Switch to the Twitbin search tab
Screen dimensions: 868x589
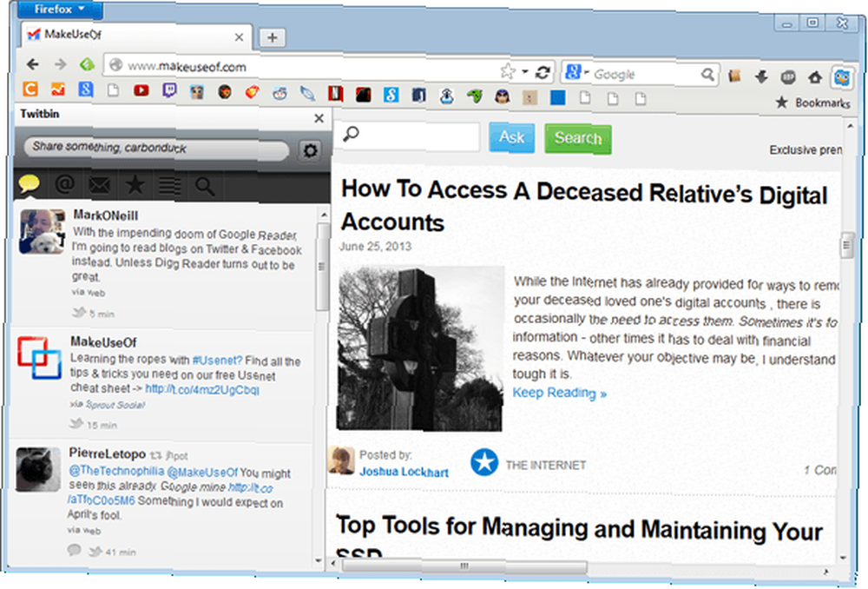[x=204, y=187]
